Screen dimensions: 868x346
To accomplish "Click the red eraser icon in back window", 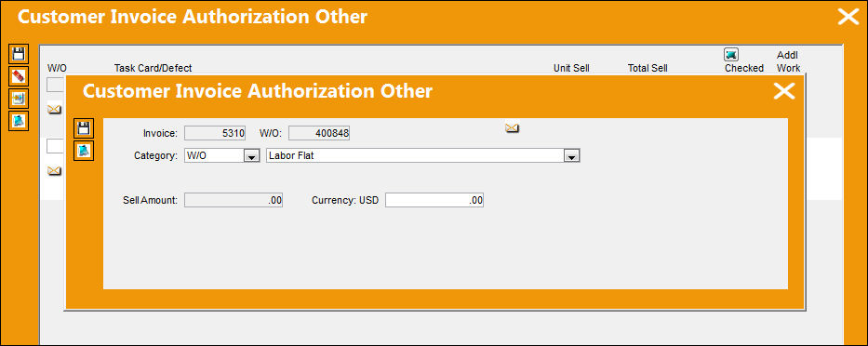I will (x=19, y=76).
